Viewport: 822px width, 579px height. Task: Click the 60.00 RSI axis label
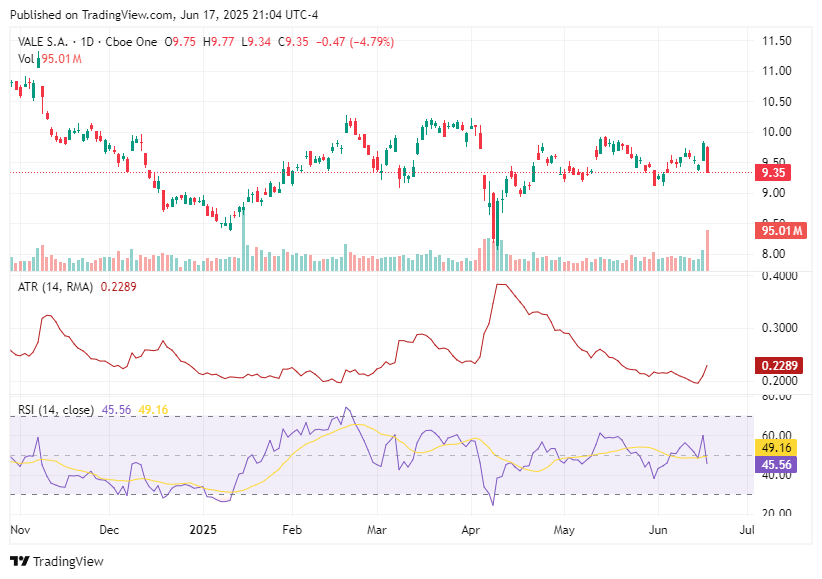click(x=776, y=435)
